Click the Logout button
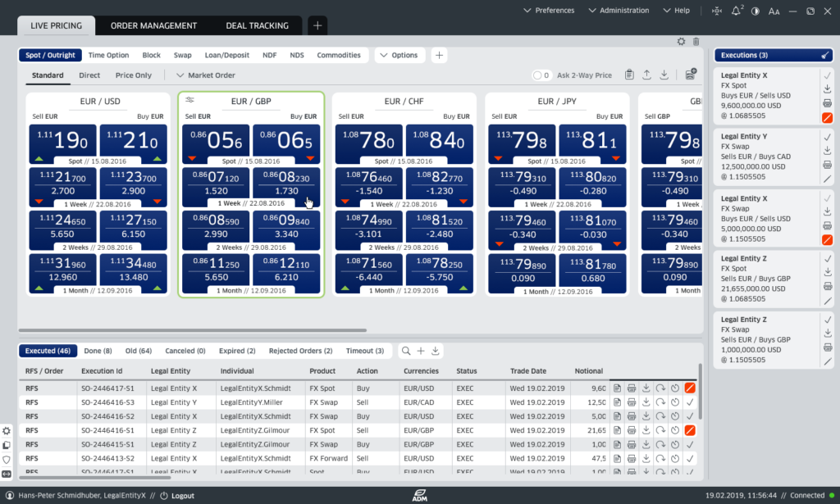840x504 pixels. tap(177, 496)
